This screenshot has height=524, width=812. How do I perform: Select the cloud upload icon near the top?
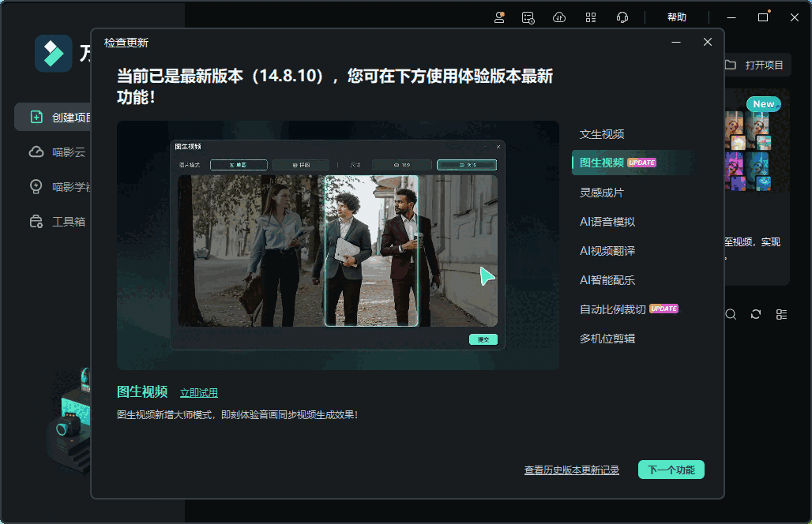[559, 17]
